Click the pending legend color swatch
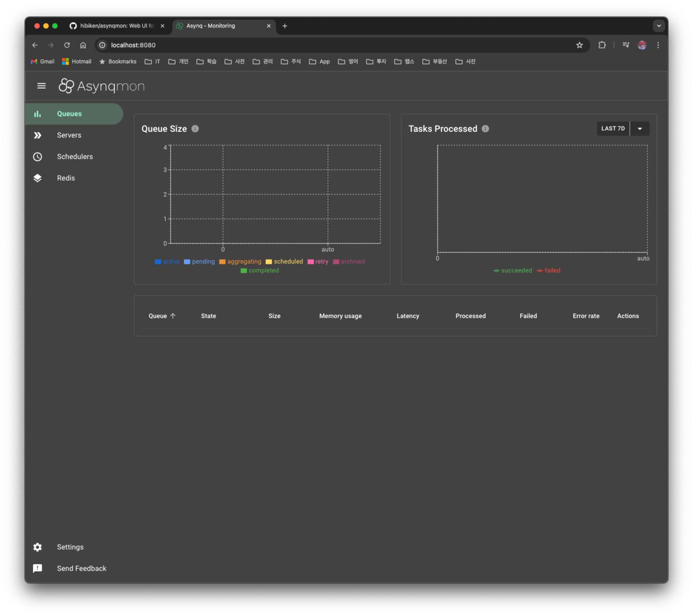Viewport: 693px width, 616px height. pos(187,262)
